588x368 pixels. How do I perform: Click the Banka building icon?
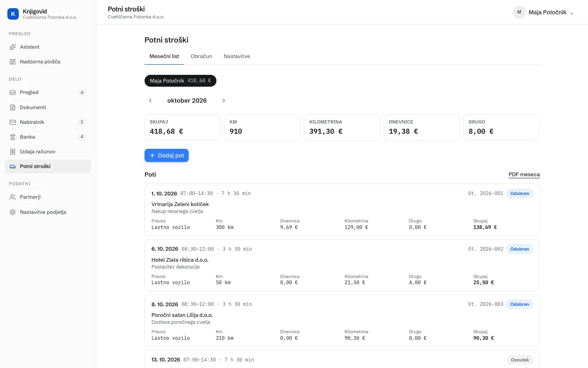point(13,137)
